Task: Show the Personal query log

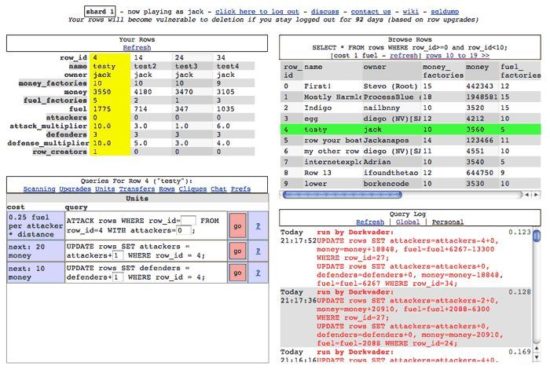Action: tap(448, 222)
